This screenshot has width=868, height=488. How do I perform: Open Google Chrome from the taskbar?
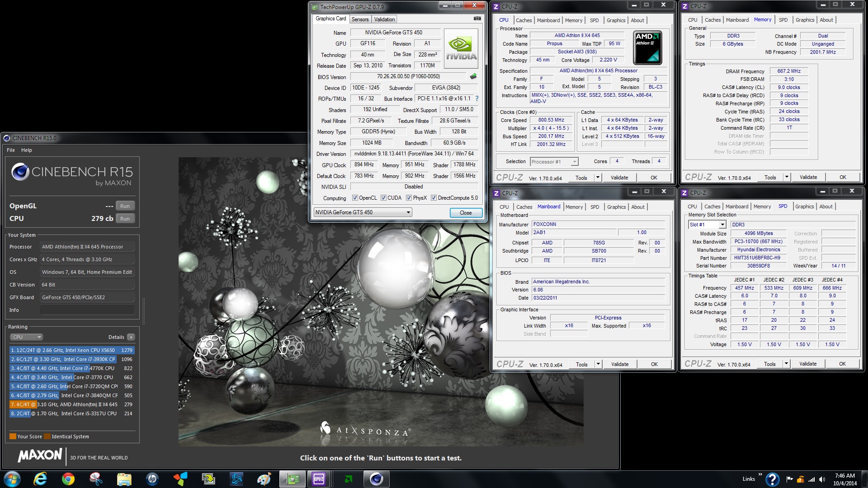pos(68,479)
